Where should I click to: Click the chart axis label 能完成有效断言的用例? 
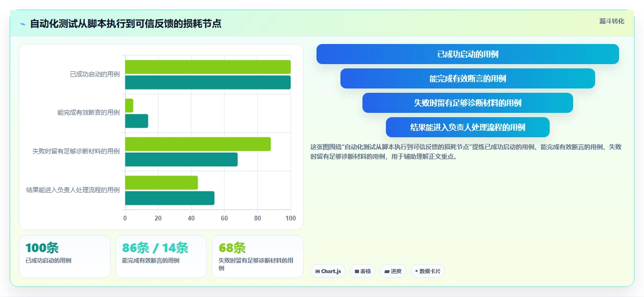pyautogui.click(x=89, y=112)
